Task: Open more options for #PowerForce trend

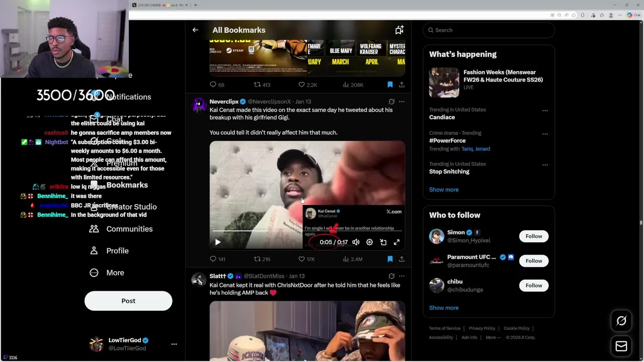Action: 545,134
